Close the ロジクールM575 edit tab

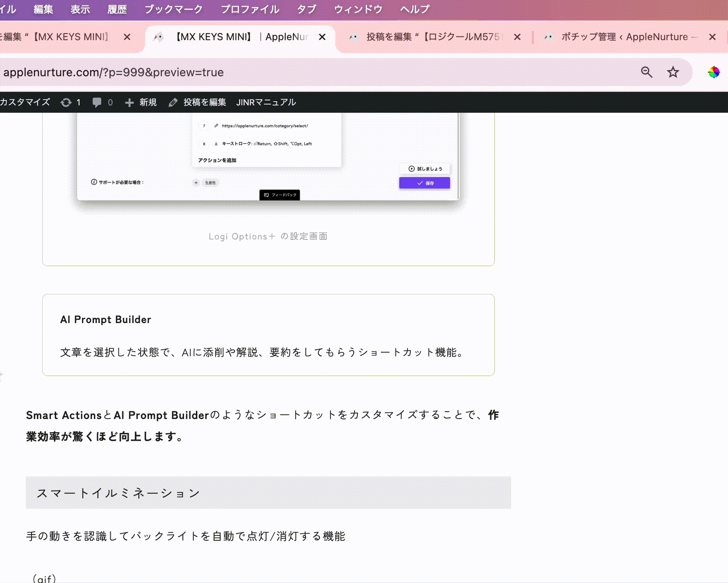click(517, 37)
